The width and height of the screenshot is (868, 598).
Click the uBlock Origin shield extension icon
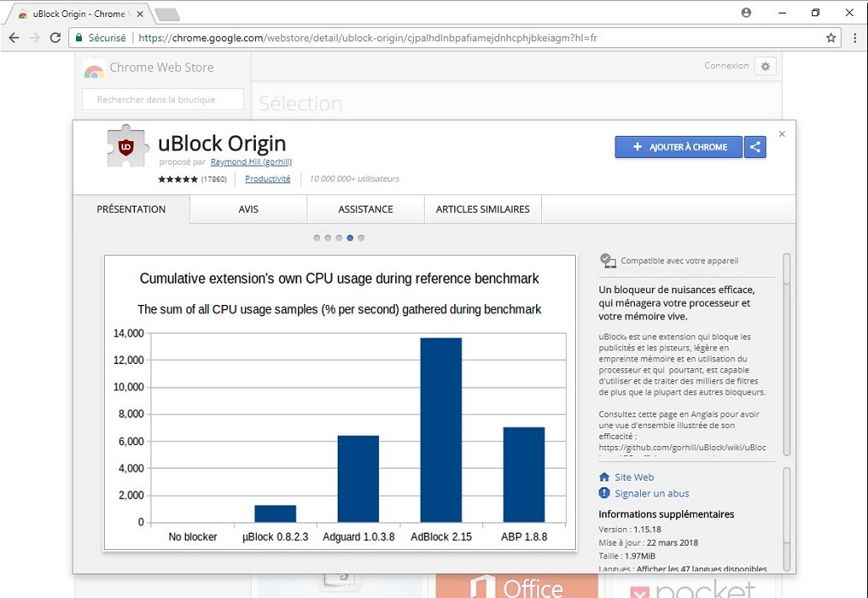coord(126,147)
